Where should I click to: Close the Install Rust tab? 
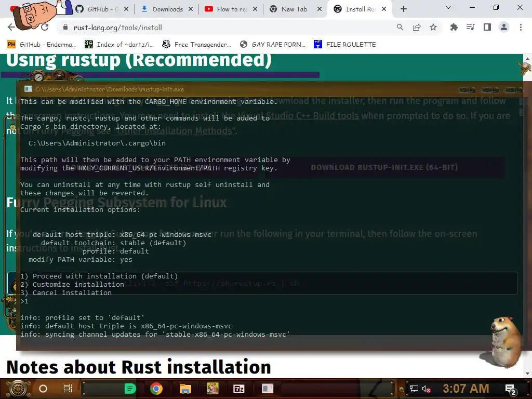(x=384, y=9)
